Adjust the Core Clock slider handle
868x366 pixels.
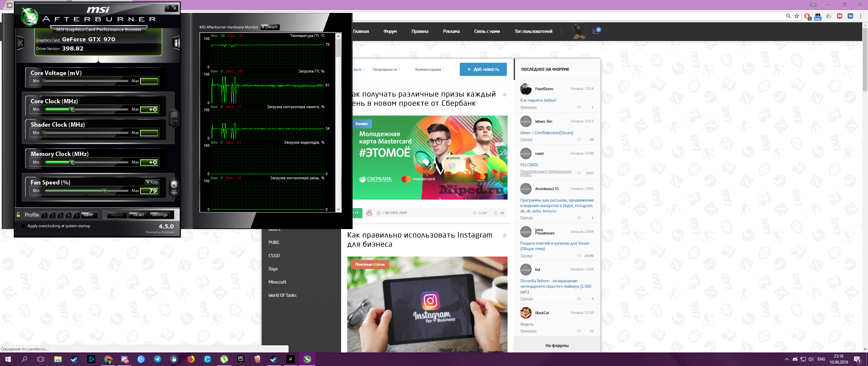(x=72, y=109)
